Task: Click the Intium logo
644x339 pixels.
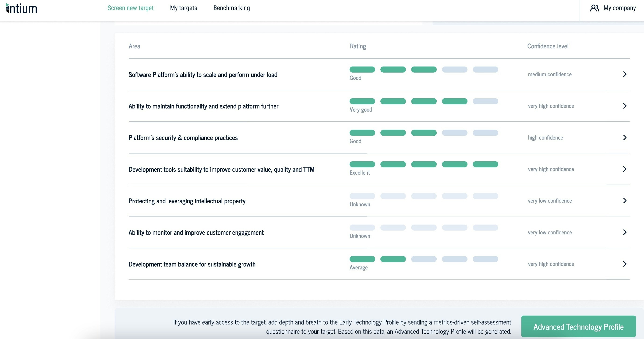Action: pyautogui.click(x=21, y=8)
